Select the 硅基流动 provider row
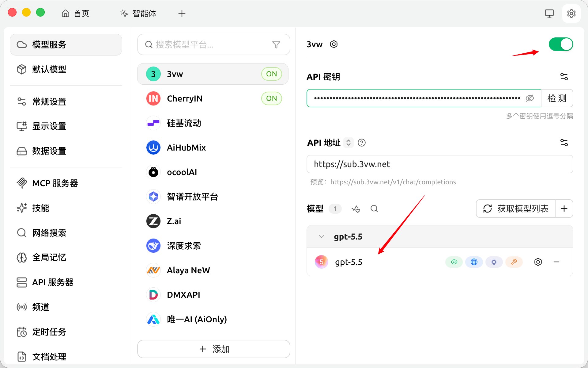Screen dimensions: 588x368 tap(213, 123)
